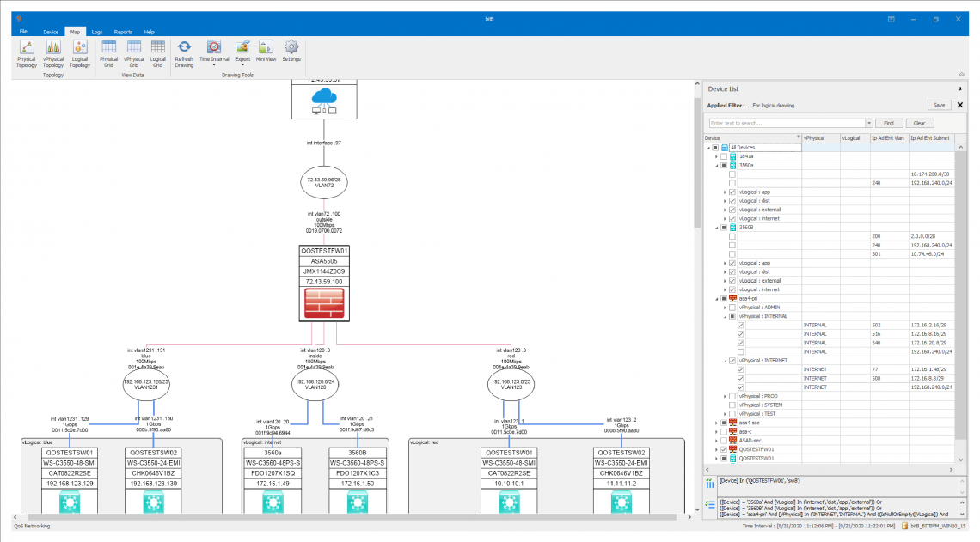Select the cloud internet node icon

pyautogui.click(x=324, y=101)
